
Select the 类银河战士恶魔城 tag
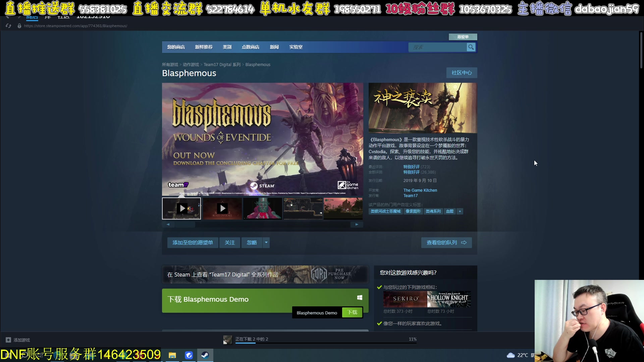(386, 211)
